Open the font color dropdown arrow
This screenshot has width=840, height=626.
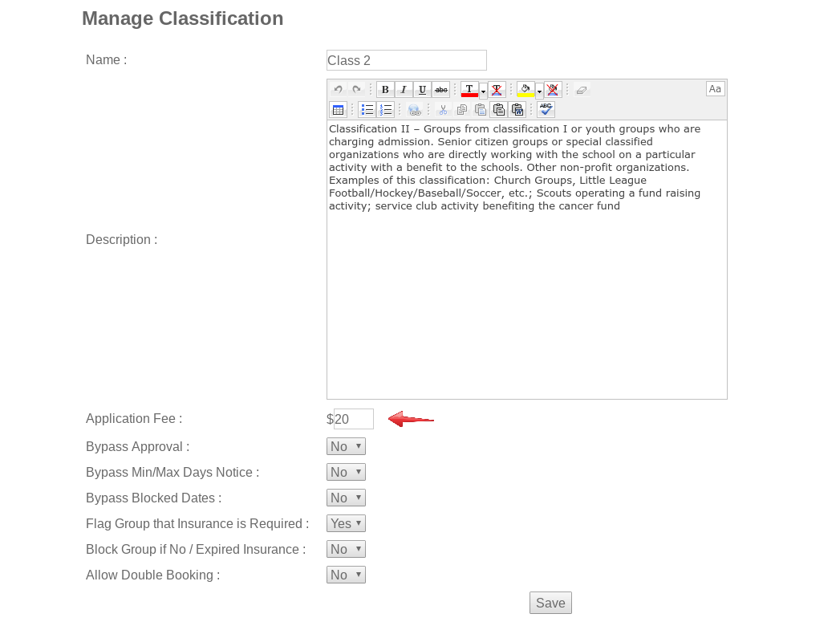click(x=484, y=89)
